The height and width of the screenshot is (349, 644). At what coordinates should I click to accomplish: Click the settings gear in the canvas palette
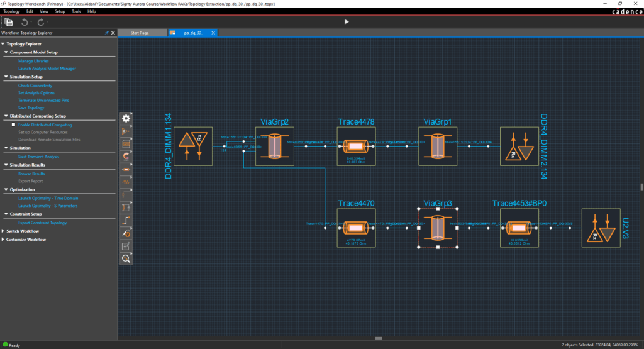[126, 118]
